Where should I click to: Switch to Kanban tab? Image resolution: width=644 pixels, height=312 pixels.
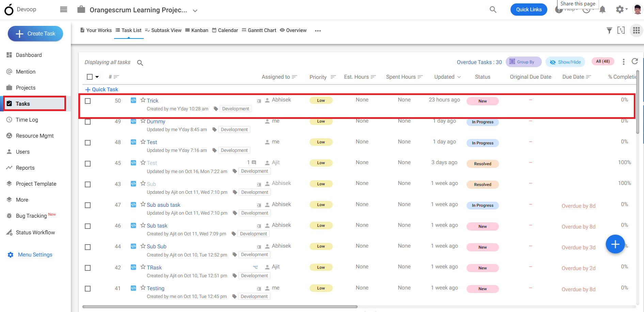[197, 30]
